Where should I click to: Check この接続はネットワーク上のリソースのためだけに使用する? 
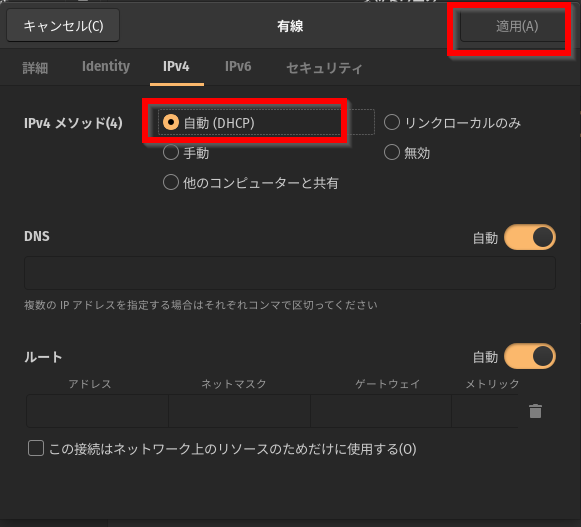(x=36, y=448)
